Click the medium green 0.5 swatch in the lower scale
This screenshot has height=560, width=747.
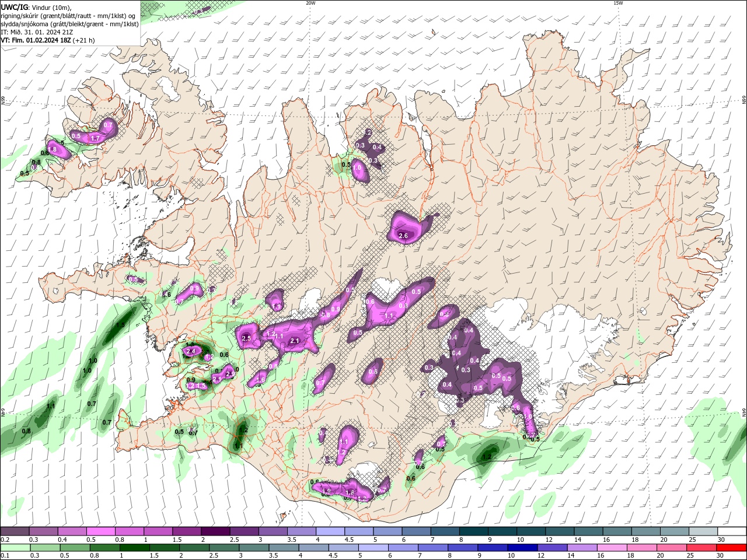point(75,548)
